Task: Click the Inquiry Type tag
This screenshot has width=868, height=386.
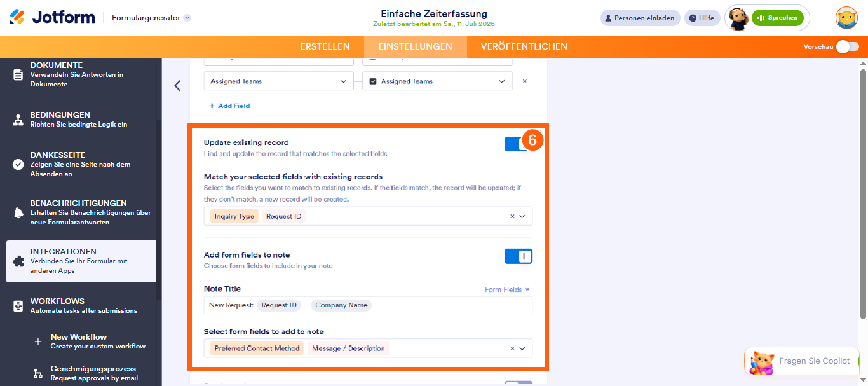Action: point(234,216)
